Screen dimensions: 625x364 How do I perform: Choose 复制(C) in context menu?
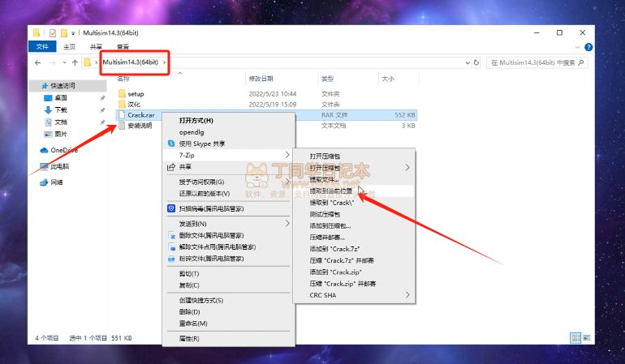[189, 285]
